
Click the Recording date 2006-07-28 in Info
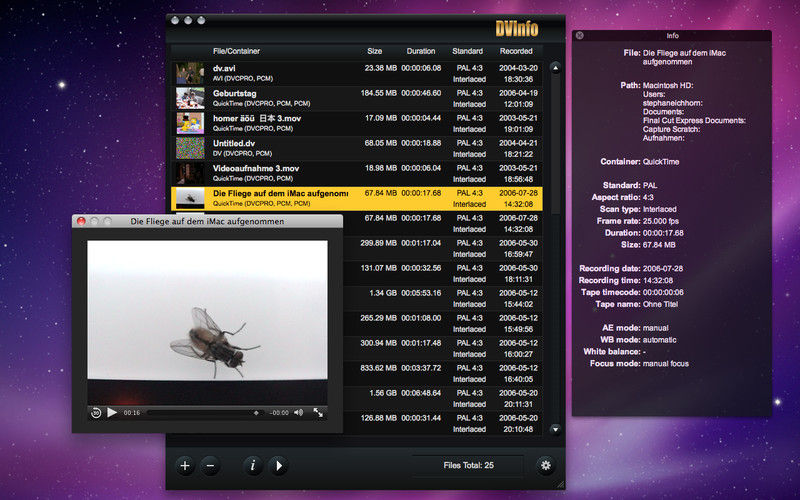663,268
